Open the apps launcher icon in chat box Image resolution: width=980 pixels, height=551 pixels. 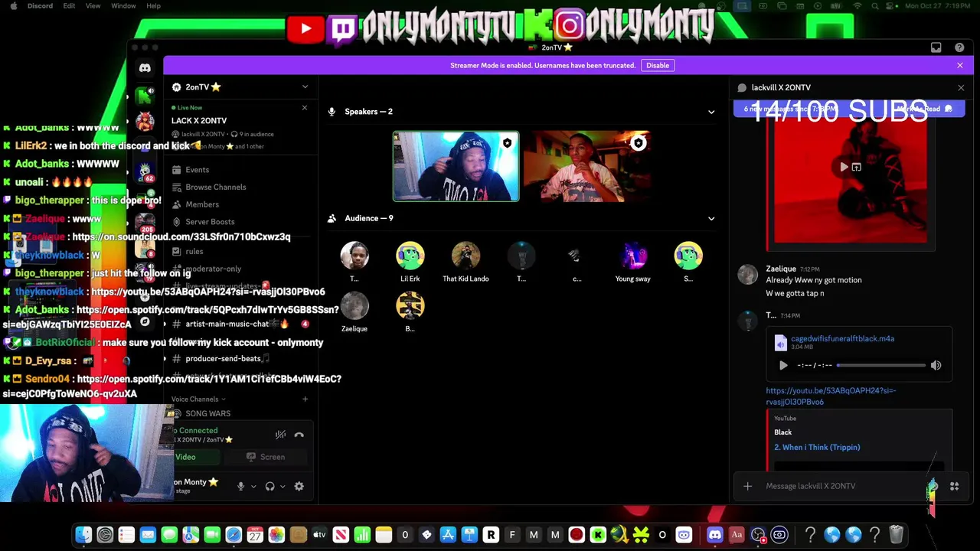coord(954,486)
